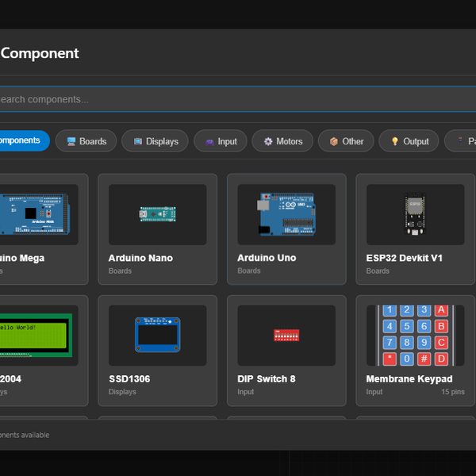Click the gamepad icon on Input chip

point(209,142)
